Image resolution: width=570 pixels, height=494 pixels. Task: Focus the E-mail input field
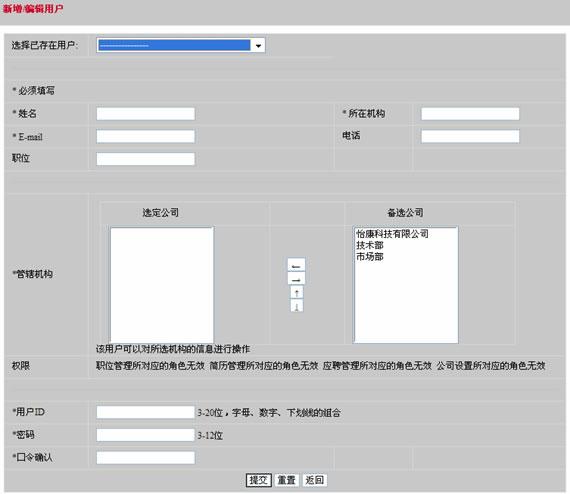(145, 136)
